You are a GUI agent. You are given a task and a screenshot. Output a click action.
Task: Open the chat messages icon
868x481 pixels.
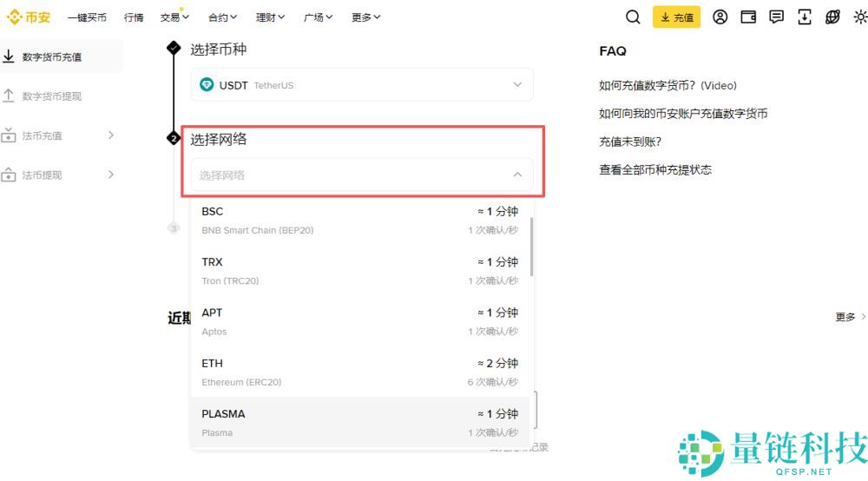click(776, 17)
